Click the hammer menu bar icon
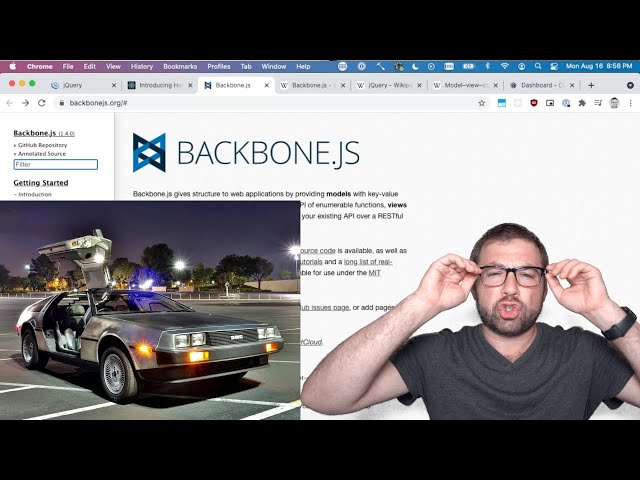640x480 pixels. (380, 66)
